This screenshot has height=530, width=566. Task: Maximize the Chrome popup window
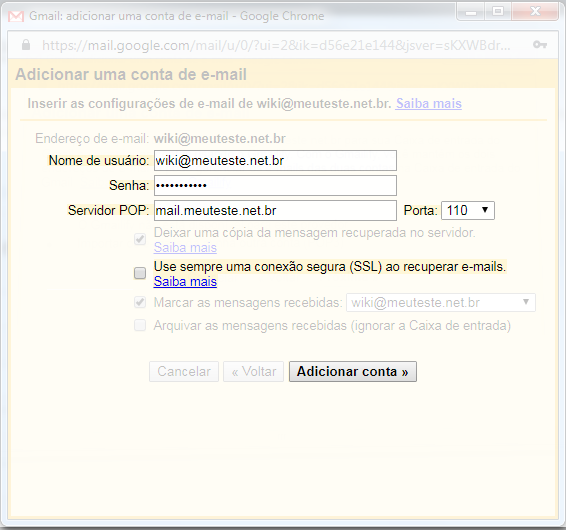click(498, 12)
